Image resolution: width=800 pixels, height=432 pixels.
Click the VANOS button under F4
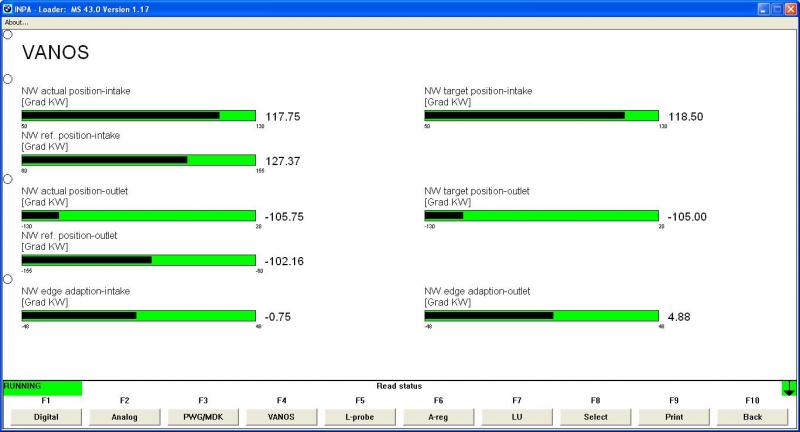[x=282, y=417]
